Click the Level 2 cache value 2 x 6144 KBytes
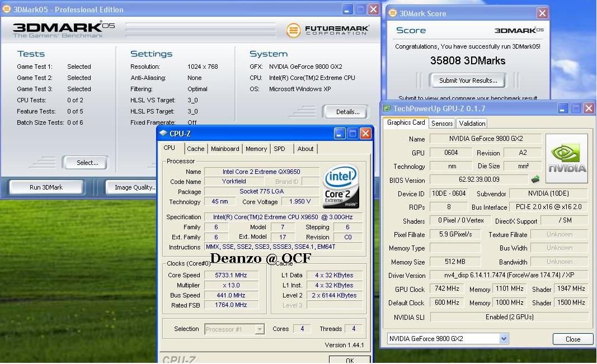 pos(334,295)
